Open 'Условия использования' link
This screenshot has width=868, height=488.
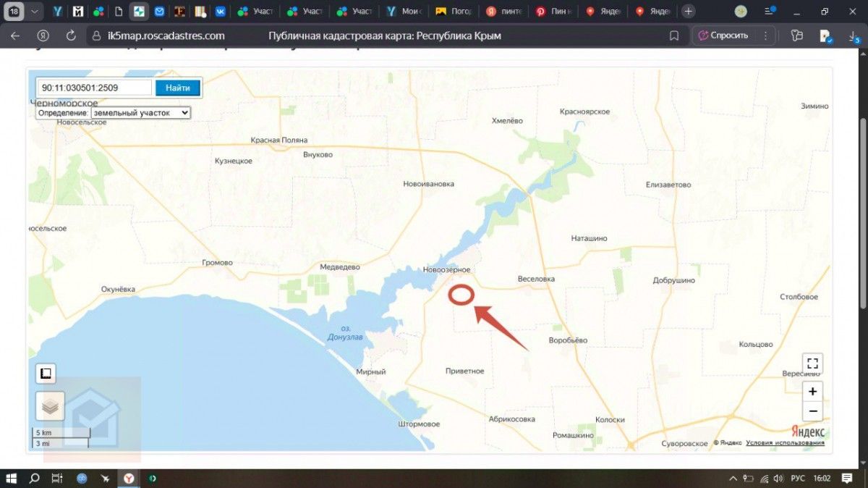pyautogui.click(x=785, y=442)
